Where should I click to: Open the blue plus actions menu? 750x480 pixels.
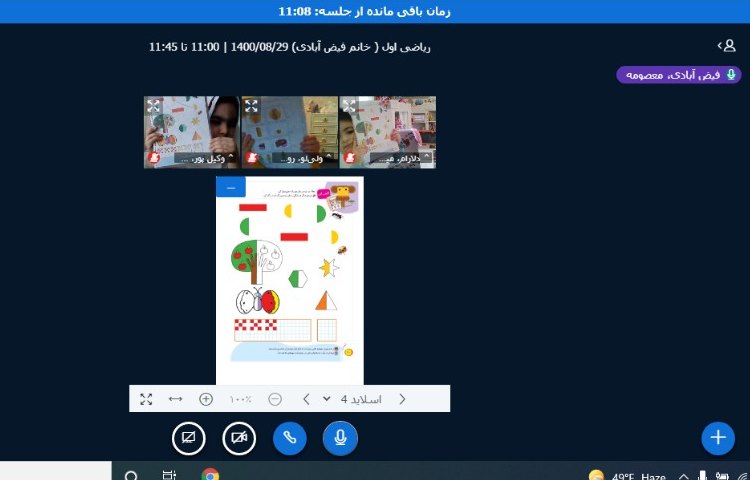(718, 437)
